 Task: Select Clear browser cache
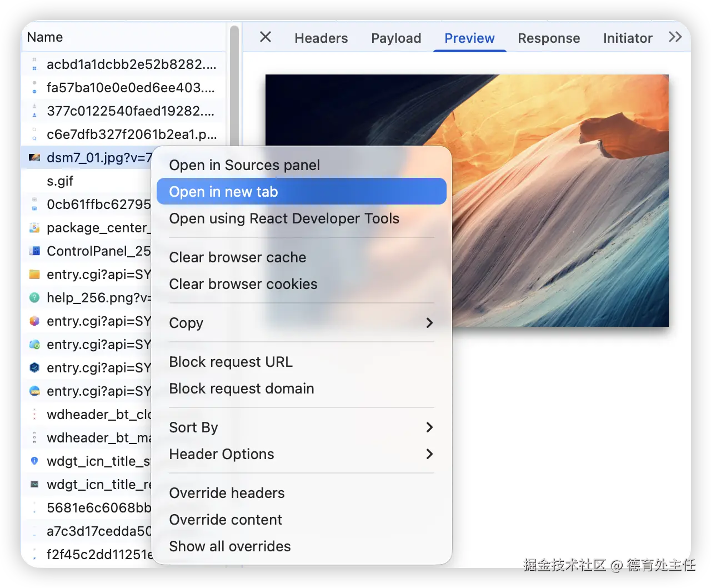[x=302, y=257]
